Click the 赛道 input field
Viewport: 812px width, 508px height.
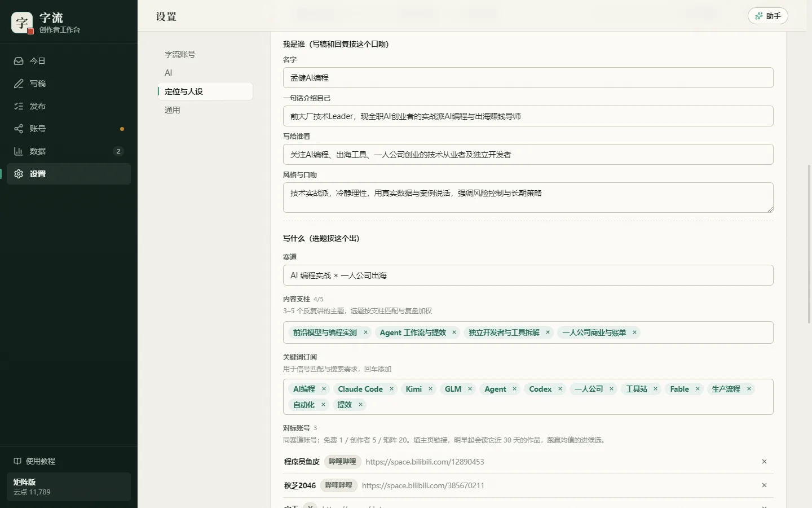528,275
